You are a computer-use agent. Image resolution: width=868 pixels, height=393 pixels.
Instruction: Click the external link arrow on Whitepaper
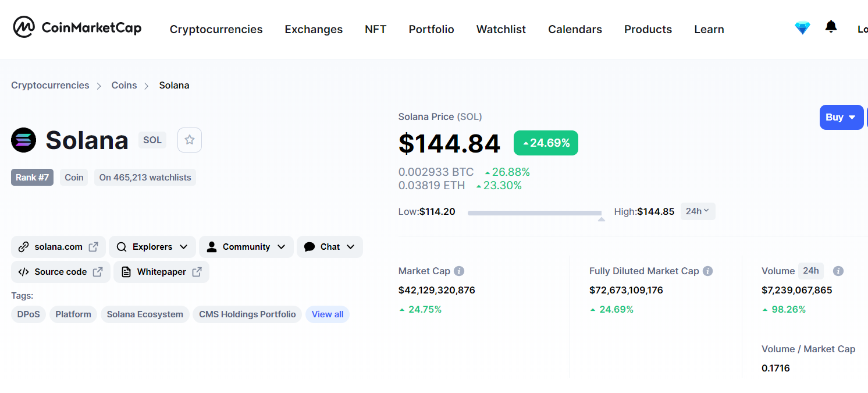point(197,272)
